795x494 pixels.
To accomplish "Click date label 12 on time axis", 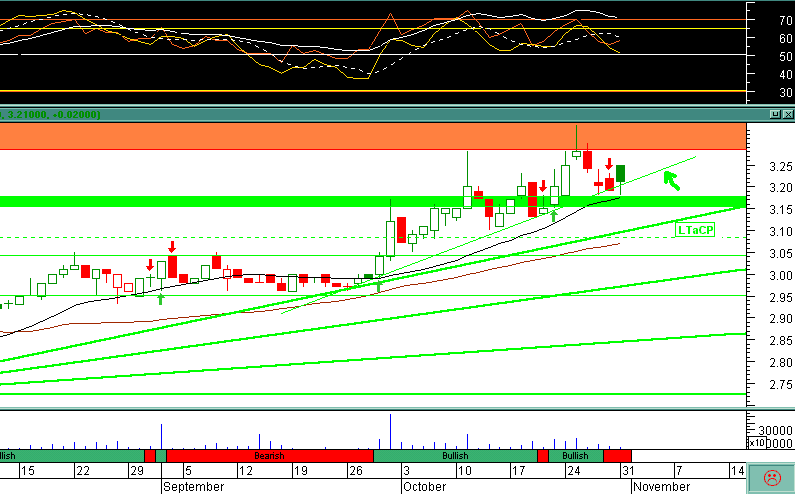I will pyautogui.click(x=245, y=471).
